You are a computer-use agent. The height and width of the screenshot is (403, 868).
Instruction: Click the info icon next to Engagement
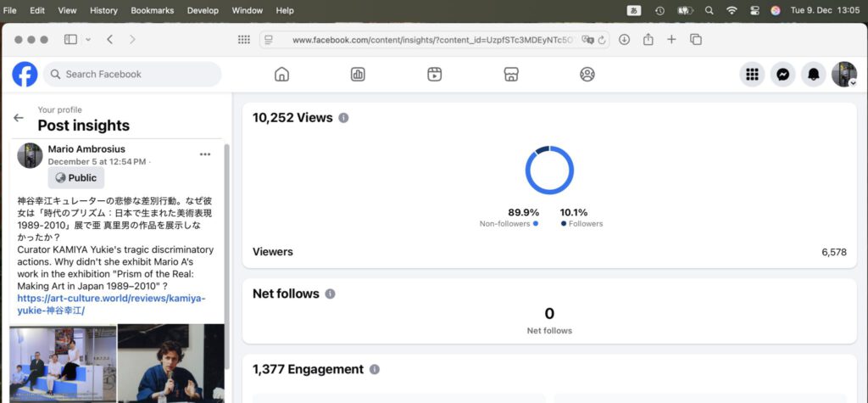(374, 370)
